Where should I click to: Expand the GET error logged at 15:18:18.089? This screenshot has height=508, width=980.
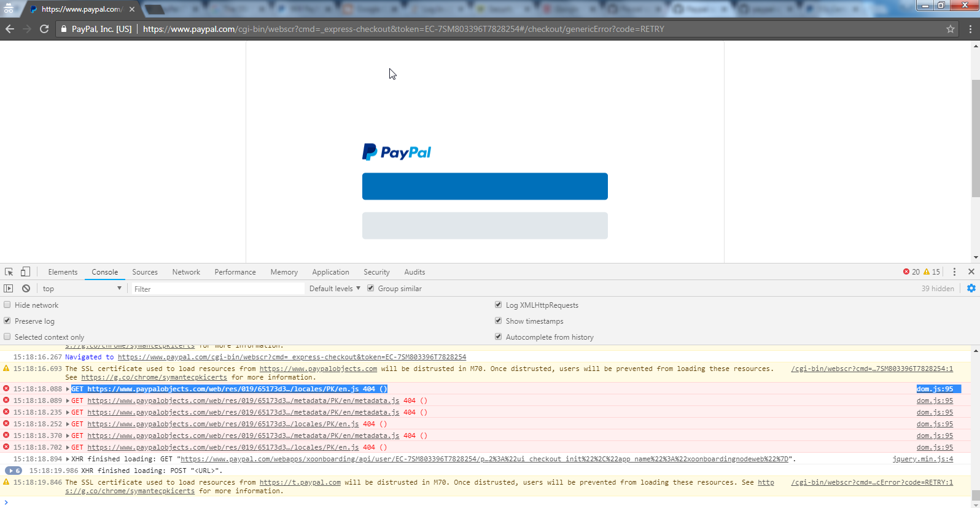click(68, 401)
